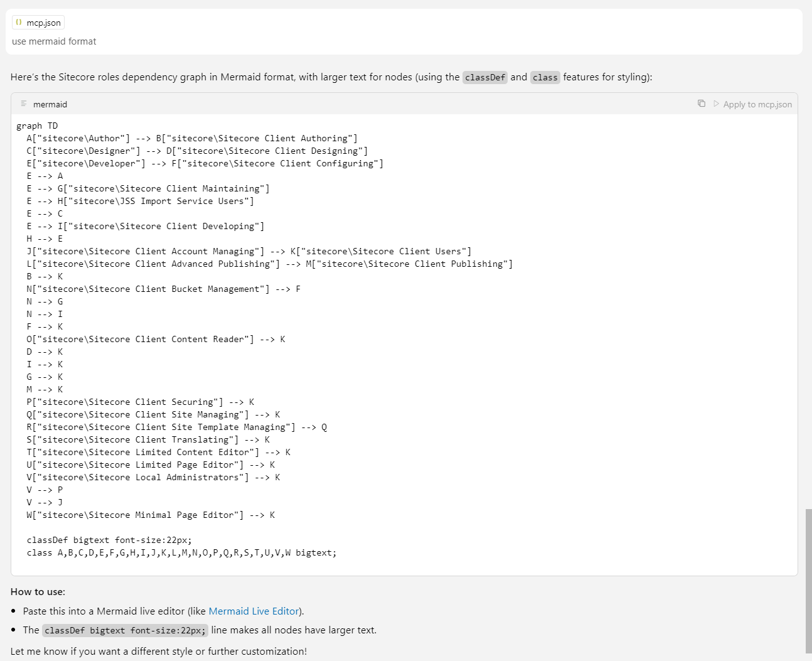
Task: Click the copy code icon in mermaid header
Action: 702,104
